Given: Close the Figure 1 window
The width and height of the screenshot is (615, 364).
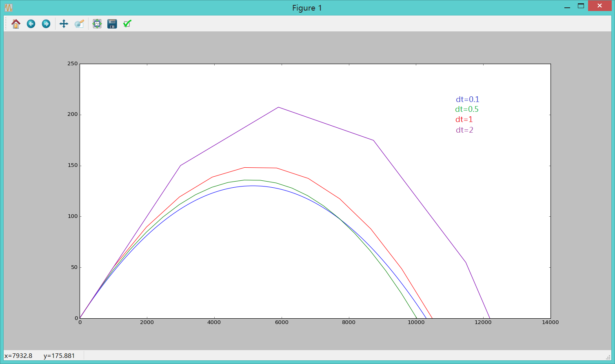Looking at the screenshot, I should [599, 6].
